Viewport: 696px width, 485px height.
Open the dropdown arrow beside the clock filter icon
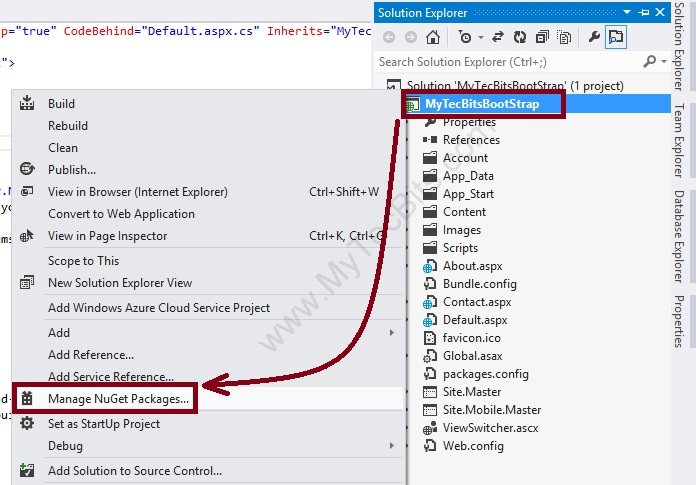click(481, 38)
